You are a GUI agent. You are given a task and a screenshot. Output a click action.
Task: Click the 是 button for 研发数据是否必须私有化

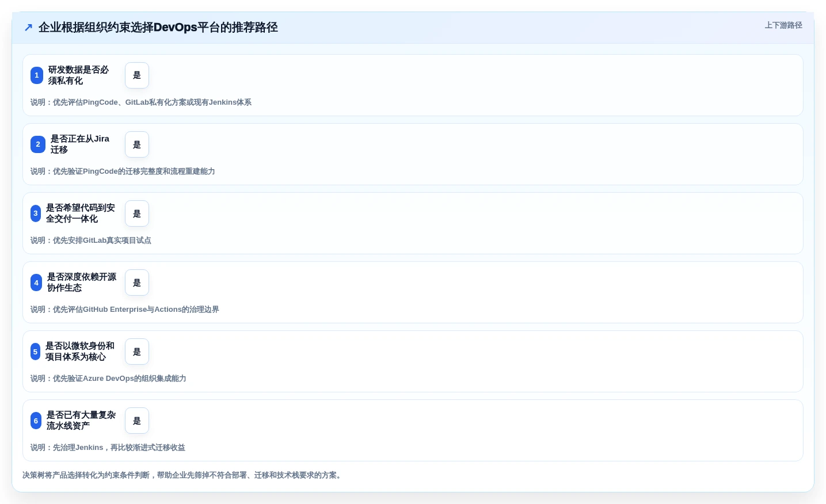[137, 75]
